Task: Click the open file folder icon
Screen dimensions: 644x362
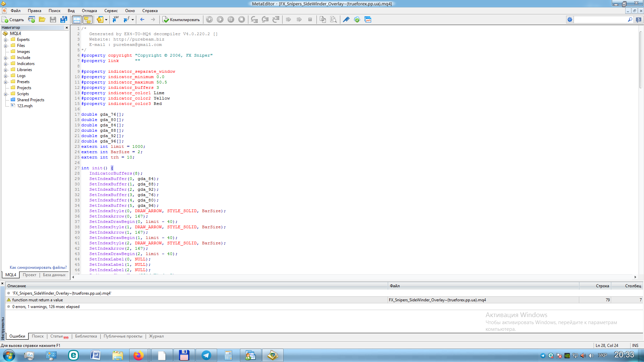Action: pos(42,20)
